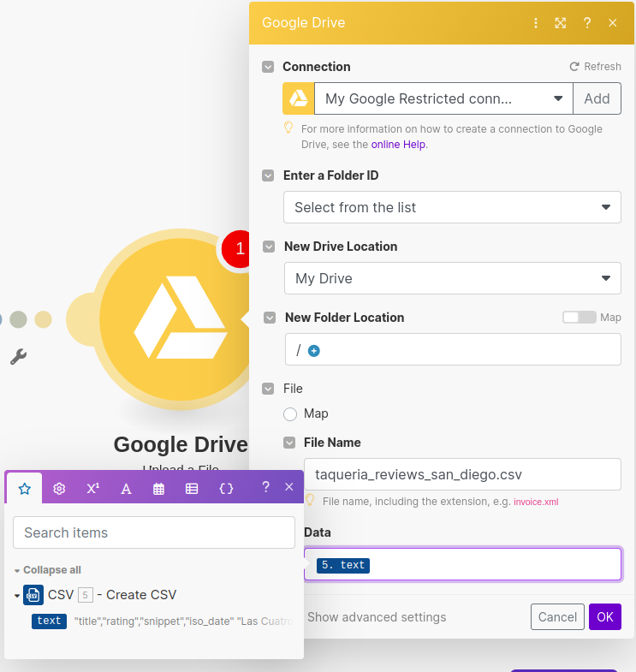Click the lightbulb hint icon under Connection

[x=288, y=128]
